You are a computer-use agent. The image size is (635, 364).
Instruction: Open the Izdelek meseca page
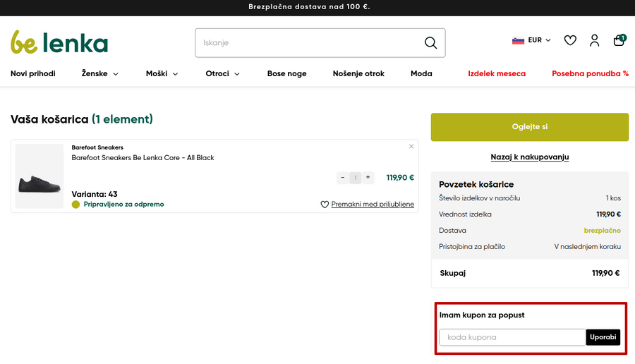[x=497, y=73]
